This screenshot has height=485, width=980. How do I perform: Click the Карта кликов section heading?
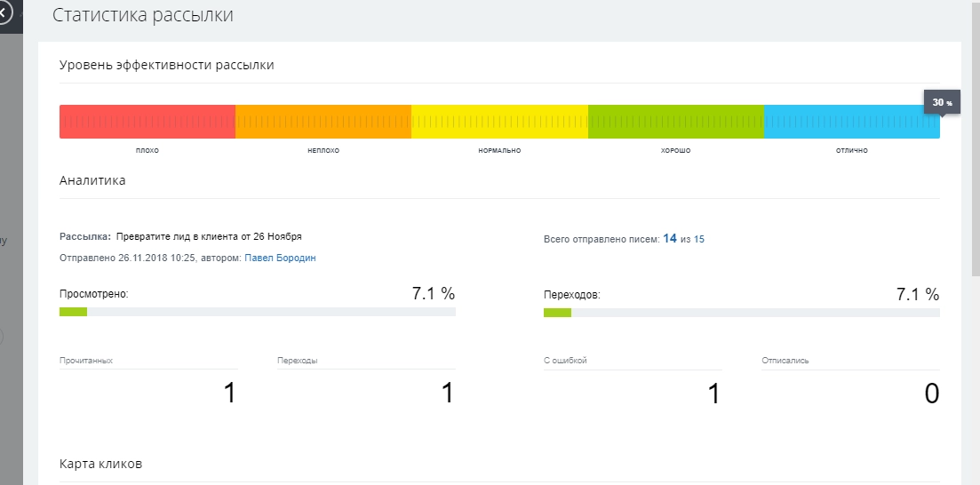pyautogui.click(x=100, y=465)
